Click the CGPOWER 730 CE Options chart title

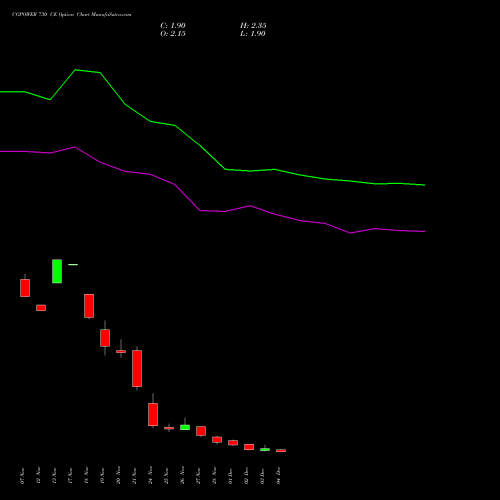(x=71, y=14)
